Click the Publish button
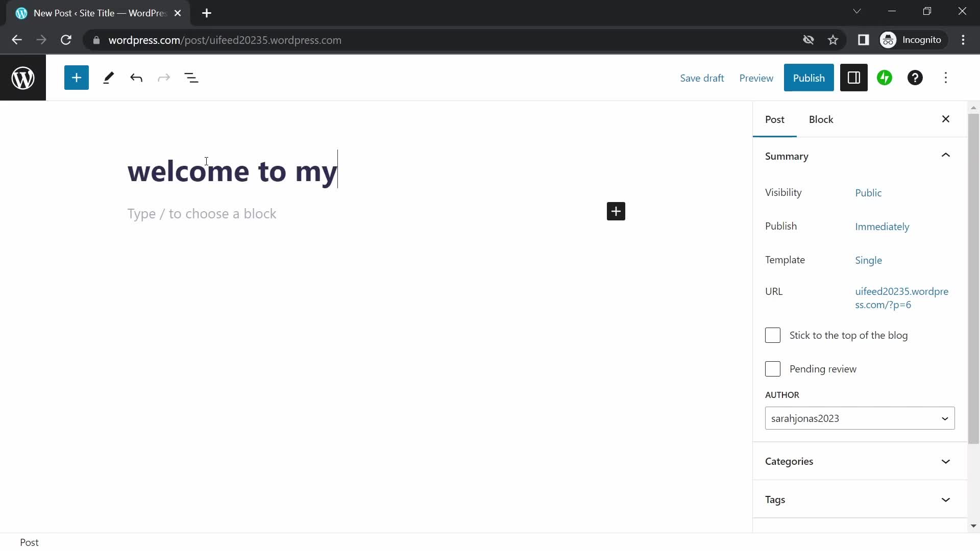Screen dimensions: 980x551 click(x=808, y=78)
